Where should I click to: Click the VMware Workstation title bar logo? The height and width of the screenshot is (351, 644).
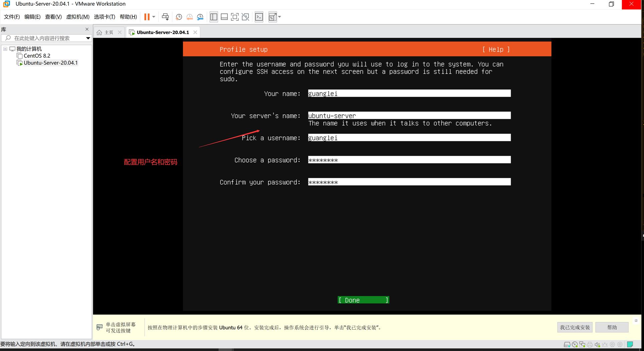point(6,4)
